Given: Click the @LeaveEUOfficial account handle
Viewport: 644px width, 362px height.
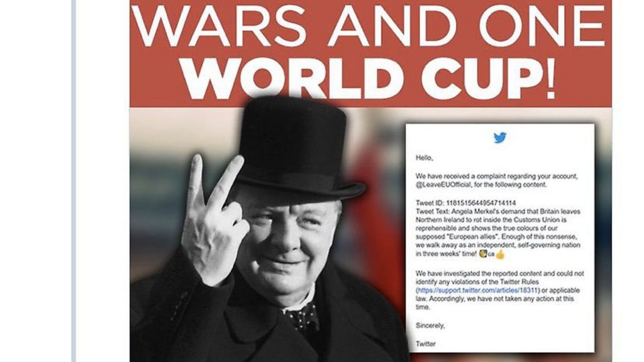Looking at the screenshot, I should pos(443,185).
